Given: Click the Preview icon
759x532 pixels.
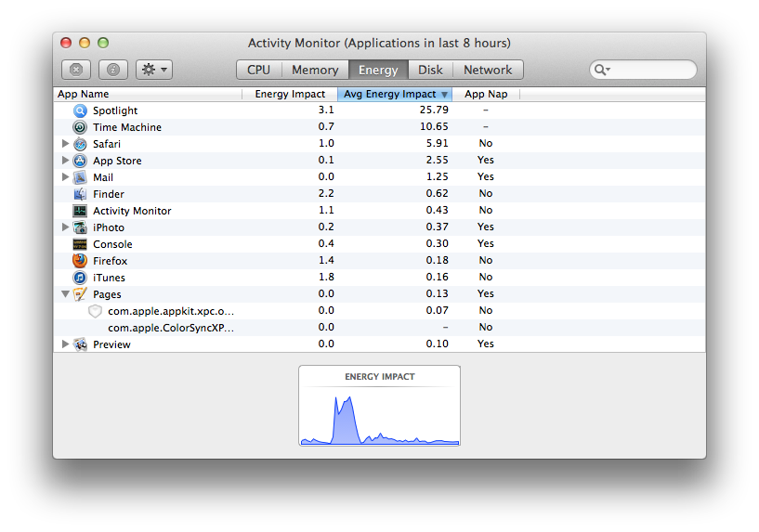Looking at the screenshot, I should [80, 344].
